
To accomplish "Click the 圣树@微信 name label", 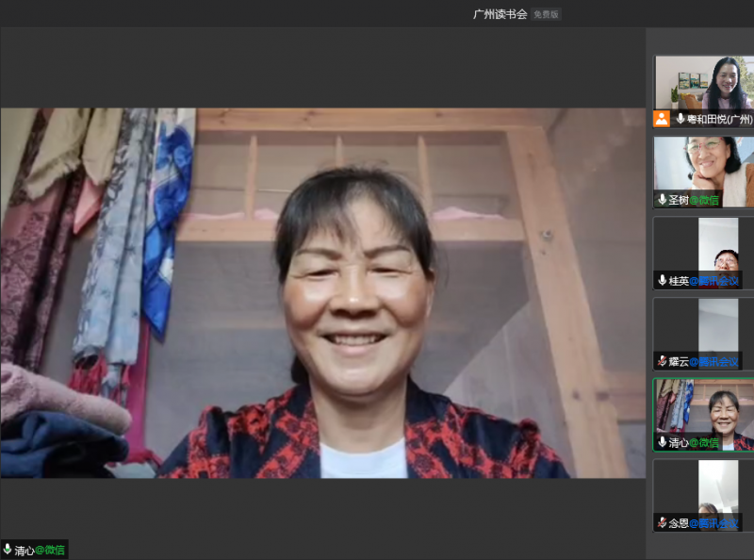I will click(694, 200).
